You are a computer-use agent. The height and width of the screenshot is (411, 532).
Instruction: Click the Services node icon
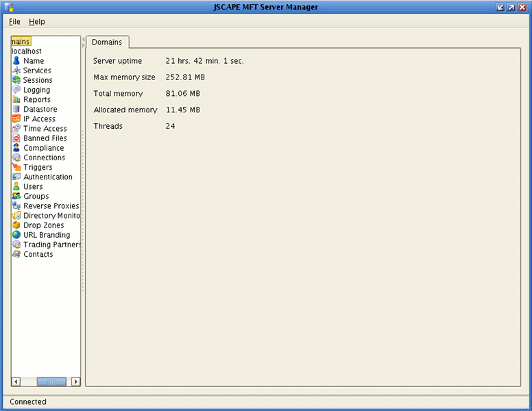click(x=16, y=71)
